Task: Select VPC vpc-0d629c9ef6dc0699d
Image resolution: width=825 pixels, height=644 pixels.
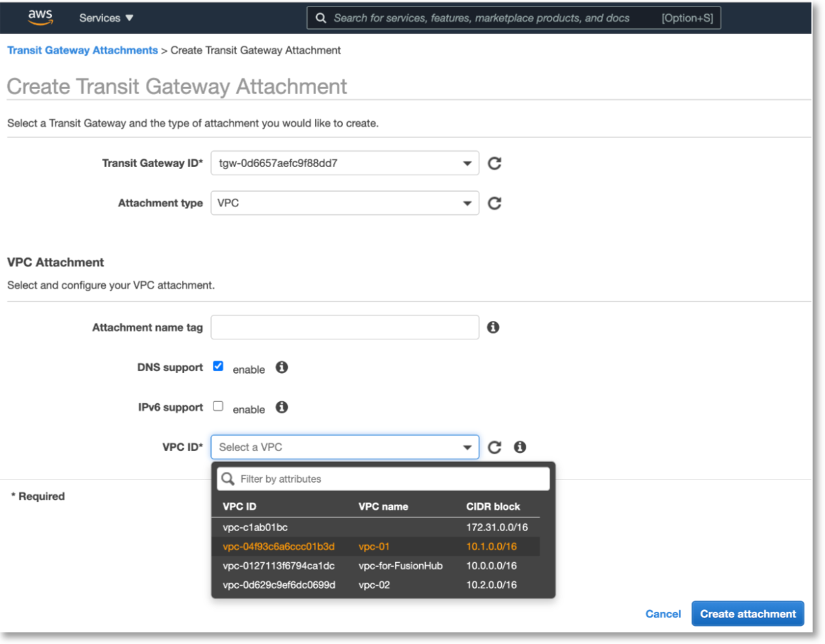Action: (376, 585)
